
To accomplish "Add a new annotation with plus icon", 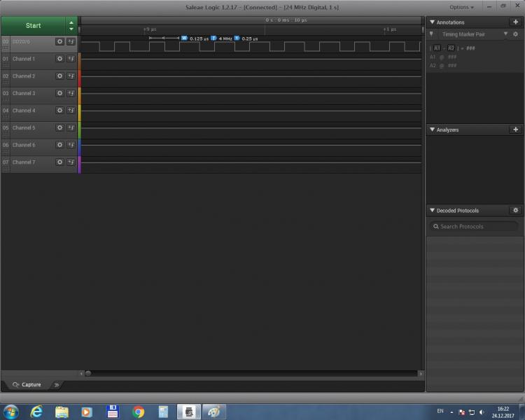I will pos(516,22).
